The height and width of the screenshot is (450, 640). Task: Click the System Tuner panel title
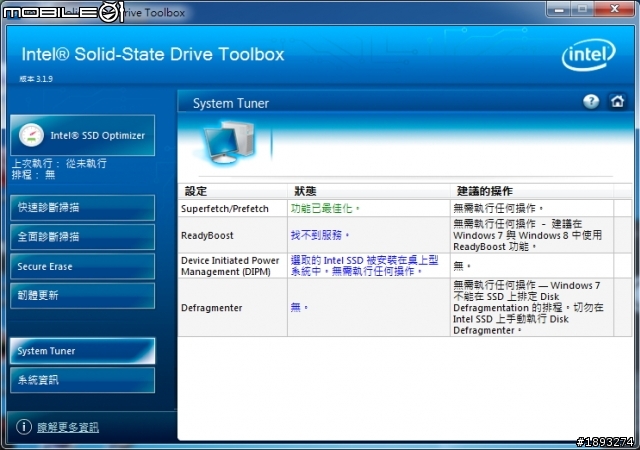pos(231,103)
